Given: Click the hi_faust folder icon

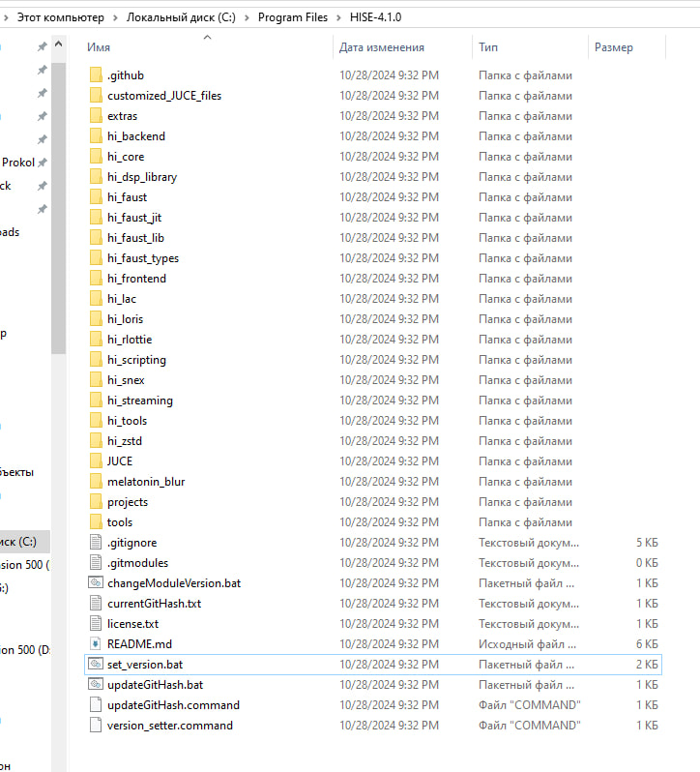Looking at the screenshot, I should click(x=96, y=197).
